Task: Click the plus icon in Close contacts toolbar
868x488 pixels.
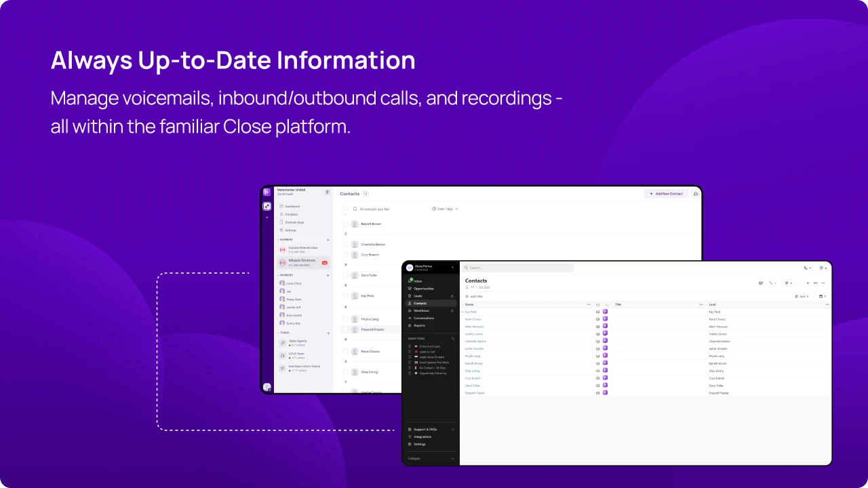Action: coord(808,283)
